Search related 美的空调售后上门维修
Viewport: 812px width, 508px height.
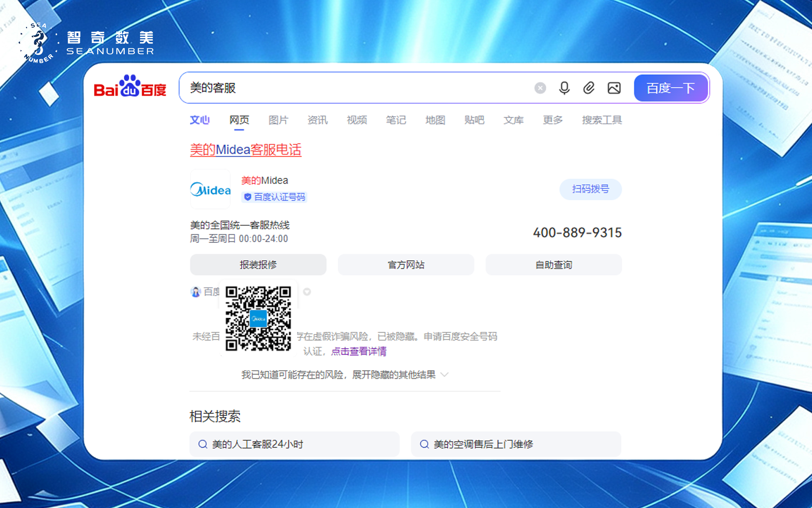516,444
